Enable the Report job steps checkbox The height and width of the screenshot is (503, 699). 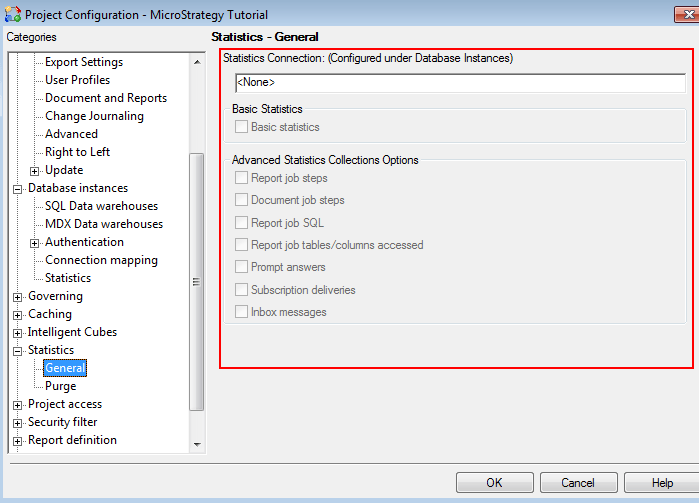241,178
